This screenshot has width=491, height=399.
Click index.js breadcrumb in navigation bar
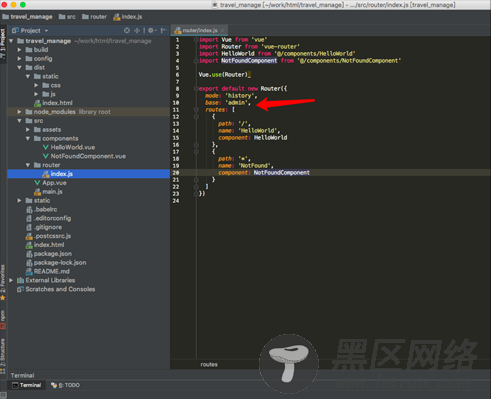128,17
